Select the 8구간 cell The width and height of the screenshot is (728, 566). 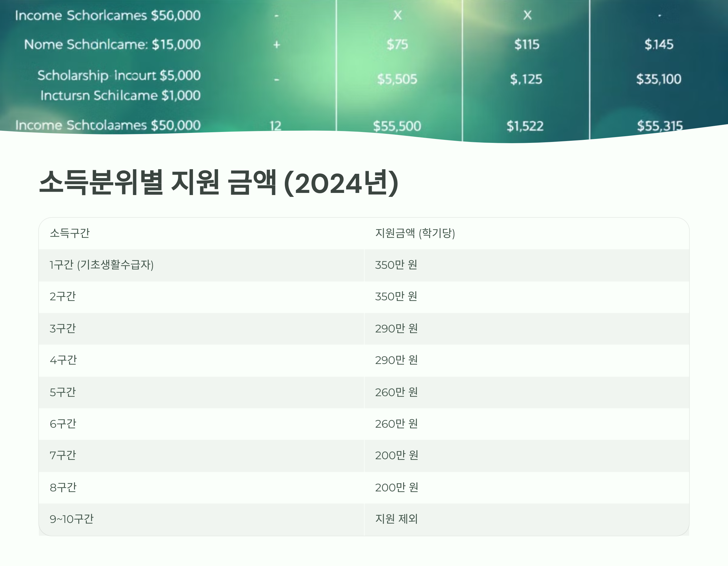63,488
